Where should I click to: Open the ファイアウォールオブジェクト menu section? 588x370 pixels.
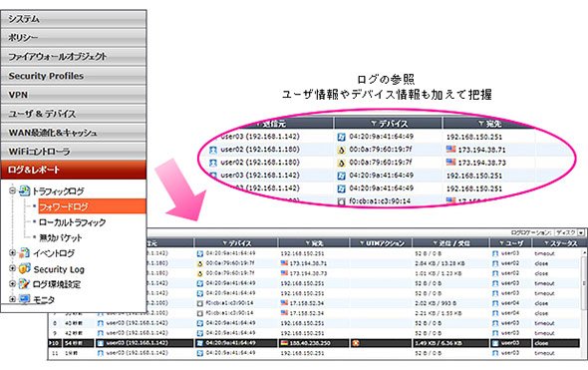click(74, 56)
